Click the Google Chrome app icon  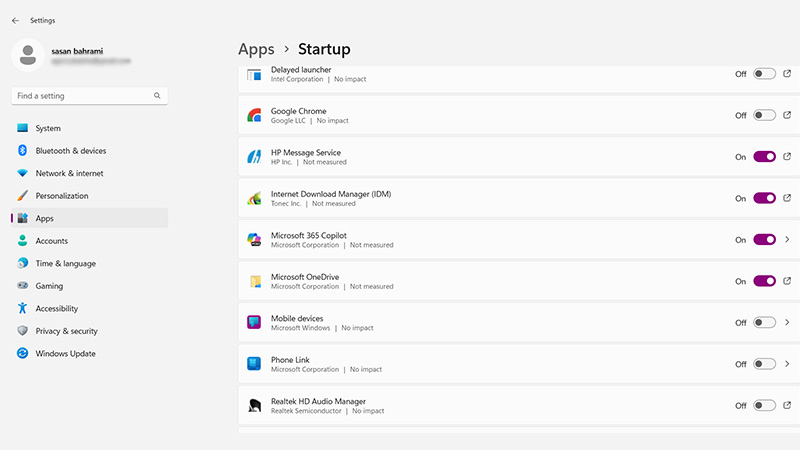[254, 116]
